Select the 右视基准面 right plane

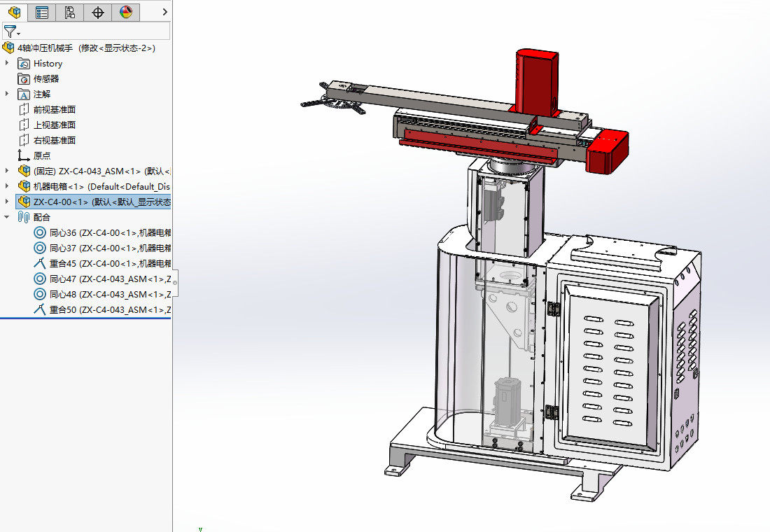pos(55,140)
